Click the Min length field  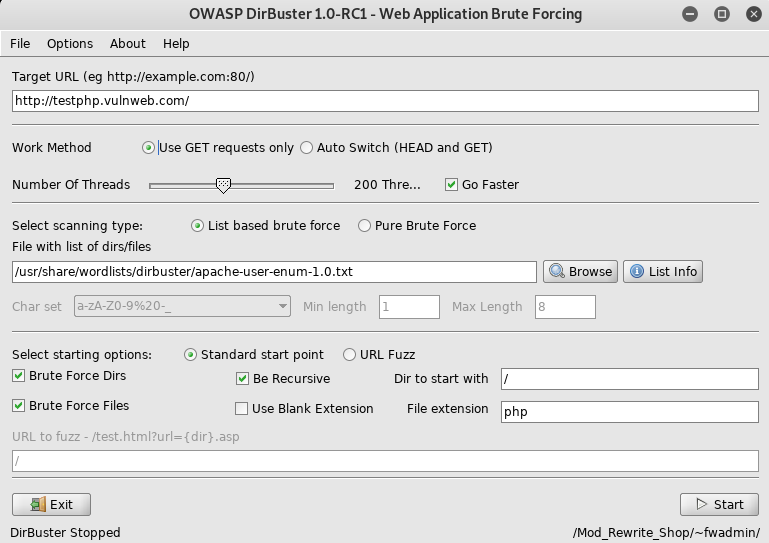(x=409, y=307)
